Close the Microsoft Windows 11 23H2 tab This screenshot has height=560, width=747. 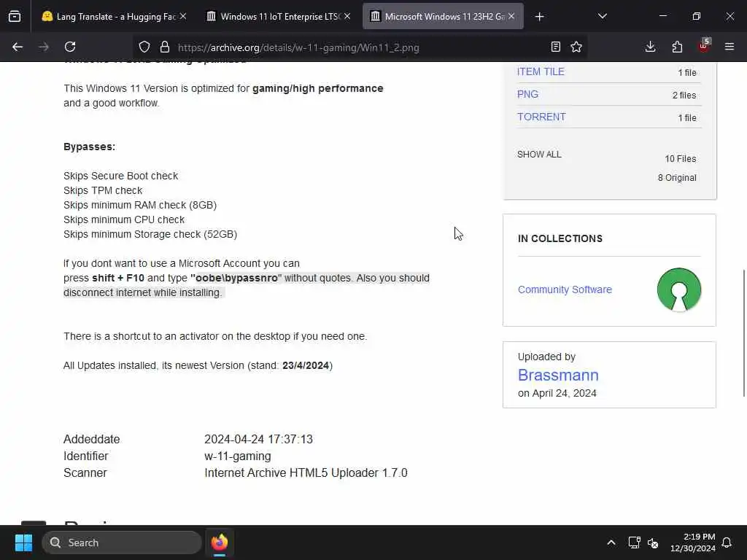511,16
